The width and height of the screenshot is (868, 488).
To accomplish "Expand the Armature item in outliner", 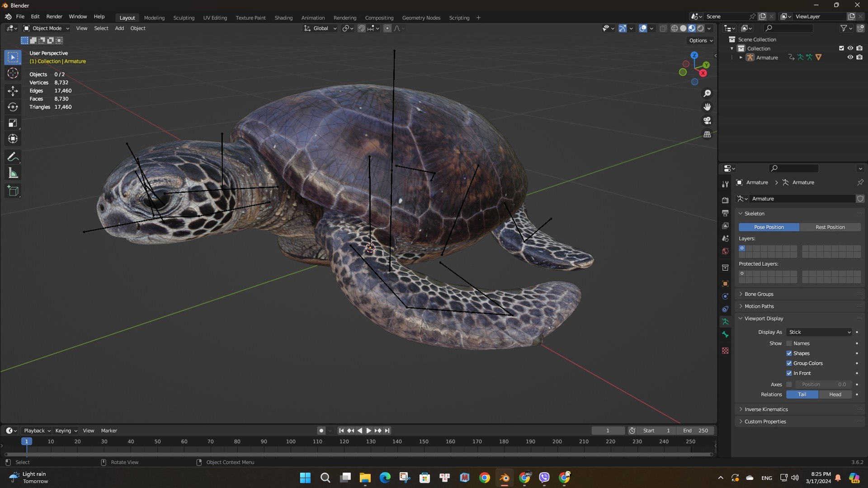I will click(741, 57).
